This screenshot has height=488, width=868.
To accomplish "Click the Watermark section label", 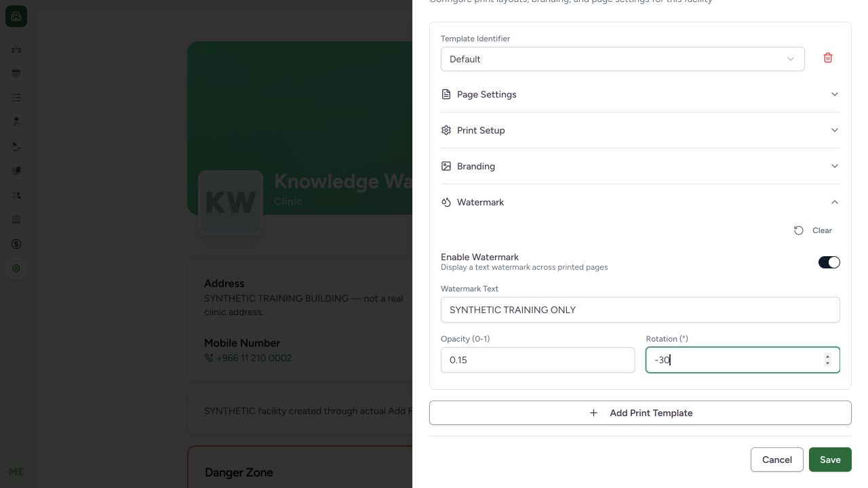I will pyautogui.click(x=480, y=202).
